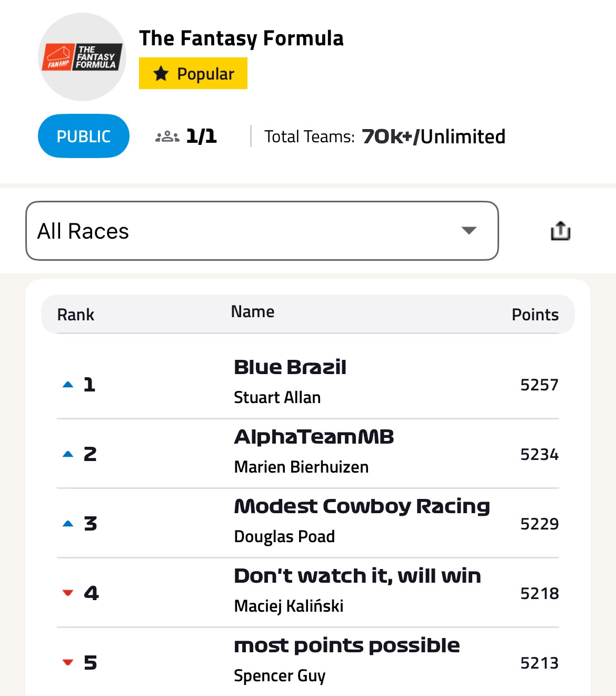Toggle the rank change indicator for AlphaTeamMB
The image size is (616, 696).
coord(67,454)
